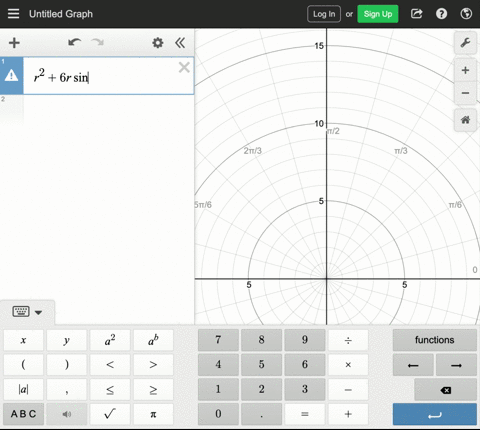Reset graph to default home view
Image resolution: width=480 pixels, height=430 pixels.
465,120
